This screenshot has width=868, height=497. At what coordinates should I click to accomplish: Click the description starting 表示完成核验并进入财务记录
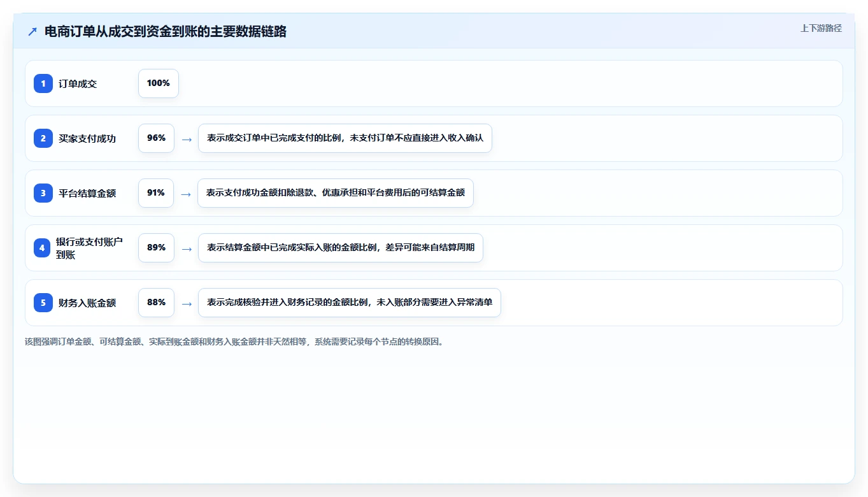(350, 303)
